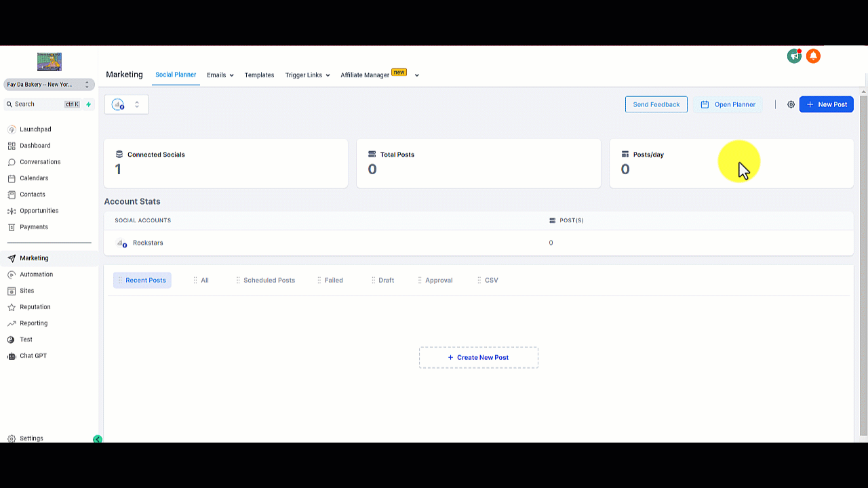The height and width of the screenshot is (488, 868).
Task: Select the Draft posts tab
Action: pos(382,280)
